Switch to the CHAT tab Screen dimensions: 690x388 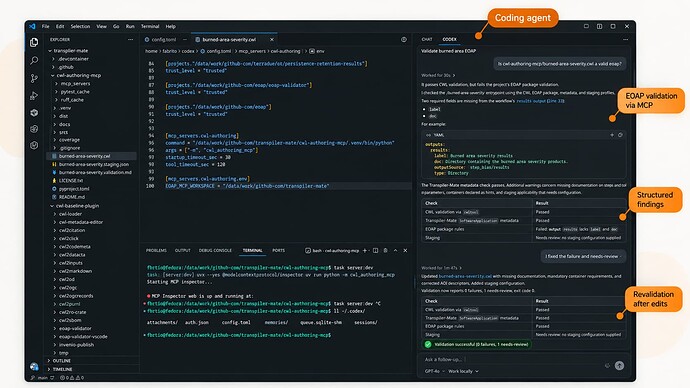pos(427,40)
